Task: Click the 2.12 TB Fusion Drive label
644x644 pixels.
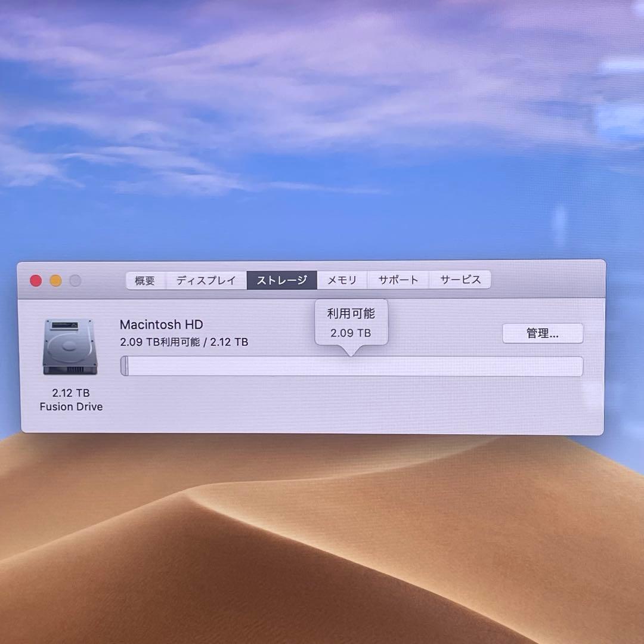Action: click(70, 400)
